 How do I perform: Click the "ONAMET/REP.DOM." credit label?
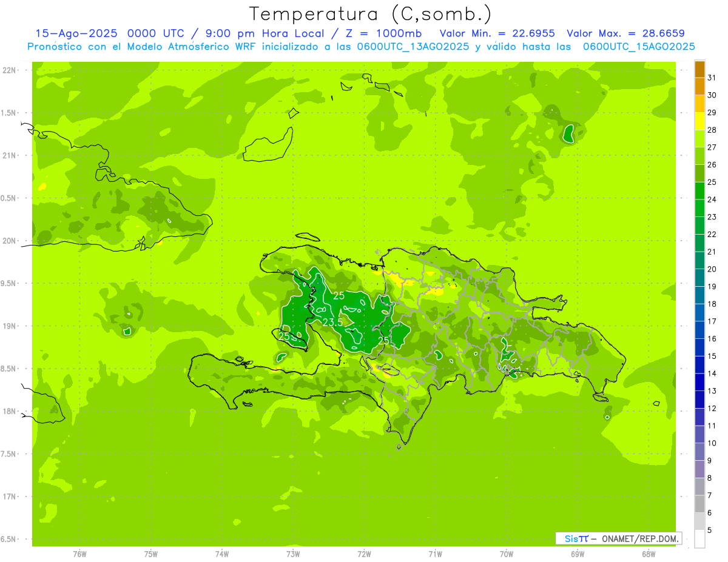click(641, 538)
